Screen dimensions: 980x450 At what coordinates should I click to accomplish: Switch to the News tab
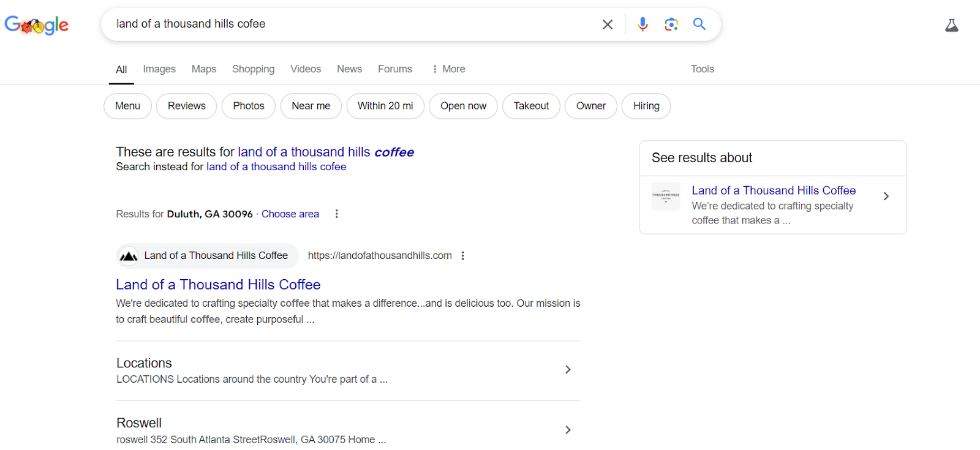pyautogui.click(x=349, y=69)
